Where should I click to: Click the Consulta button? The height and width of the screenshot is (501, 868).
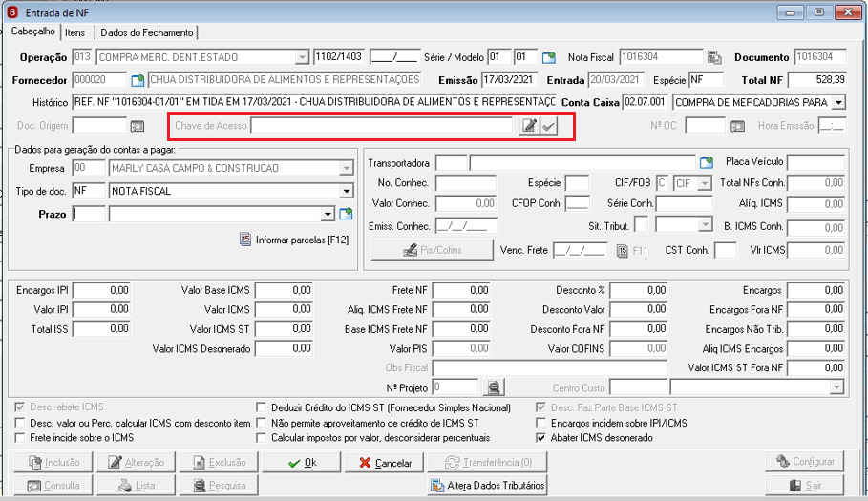click(x=53, y=486)
